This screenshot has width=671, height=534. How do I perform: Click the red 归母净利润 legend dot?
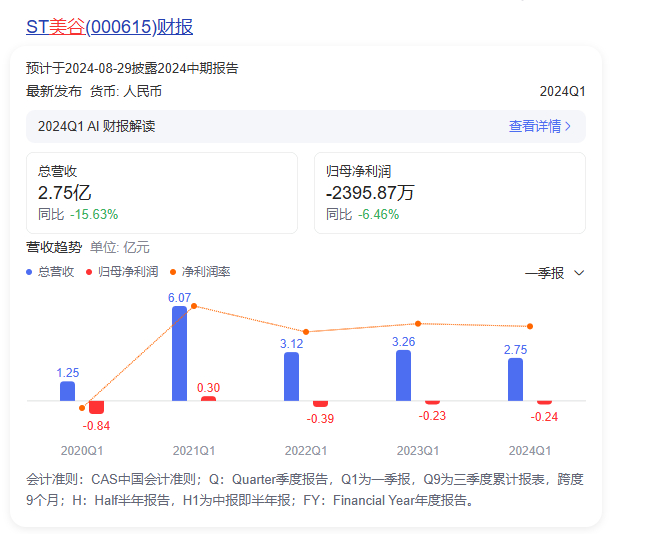(x=89, y=272)
